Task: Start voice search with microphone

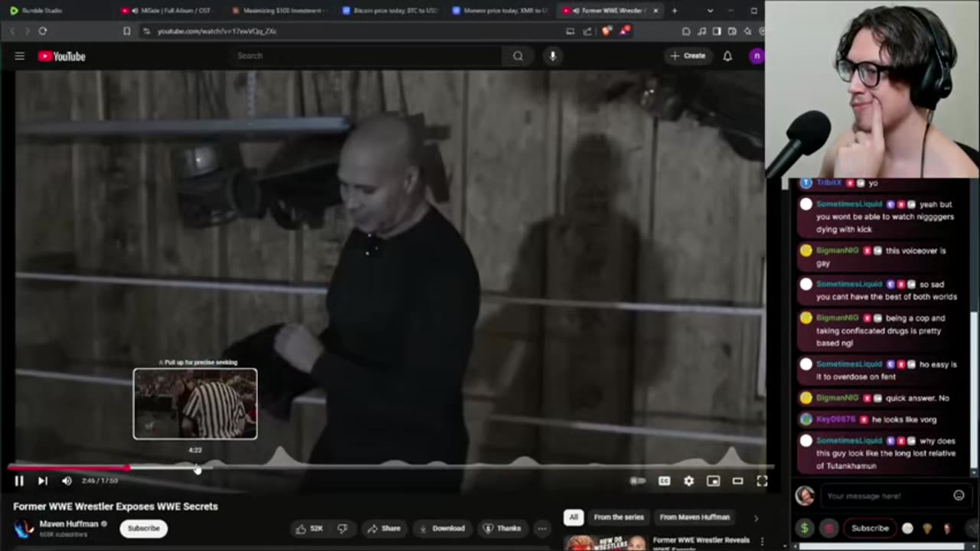Action: click(552, 56)
